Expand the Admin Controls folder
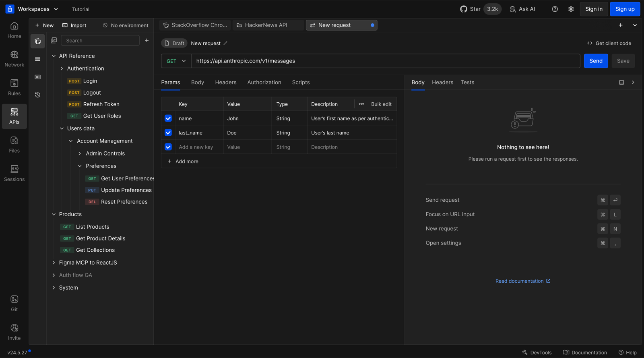The height and width of the screenshot is (358, 644). tap(80, 153)
